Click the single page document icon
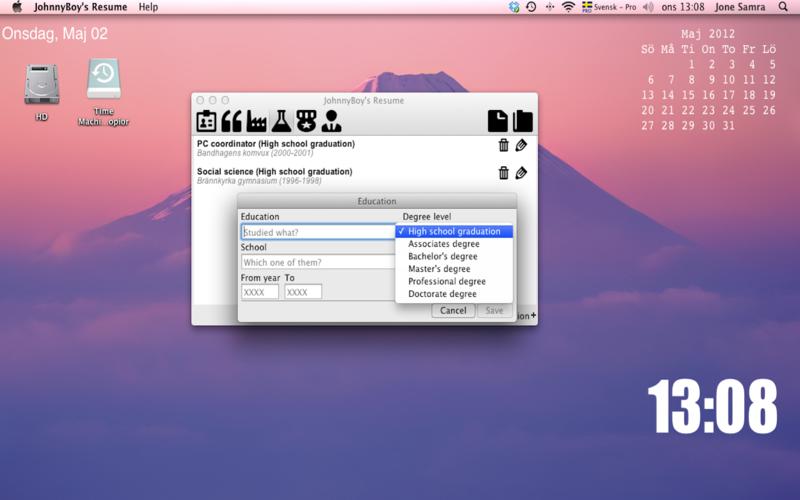This screenshot has height=500, width=800. pos(497,121)
